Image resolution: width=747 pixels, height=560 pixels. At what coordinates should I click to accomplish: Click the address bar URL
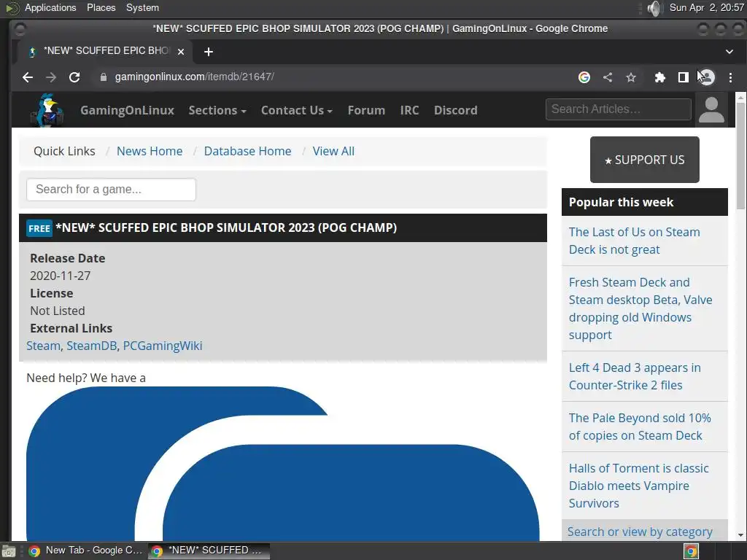[x=194, y=77]
